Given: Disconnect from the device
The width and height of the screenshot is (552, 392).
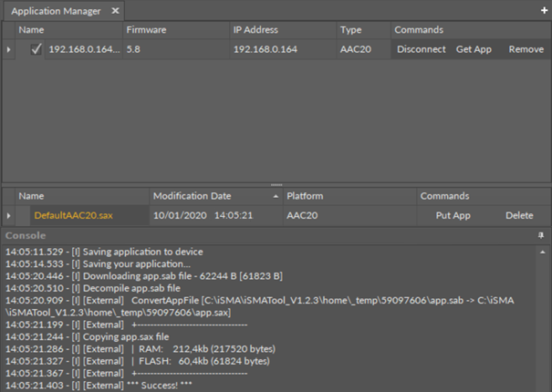Looking at the screenshot, I should point(422,49).
